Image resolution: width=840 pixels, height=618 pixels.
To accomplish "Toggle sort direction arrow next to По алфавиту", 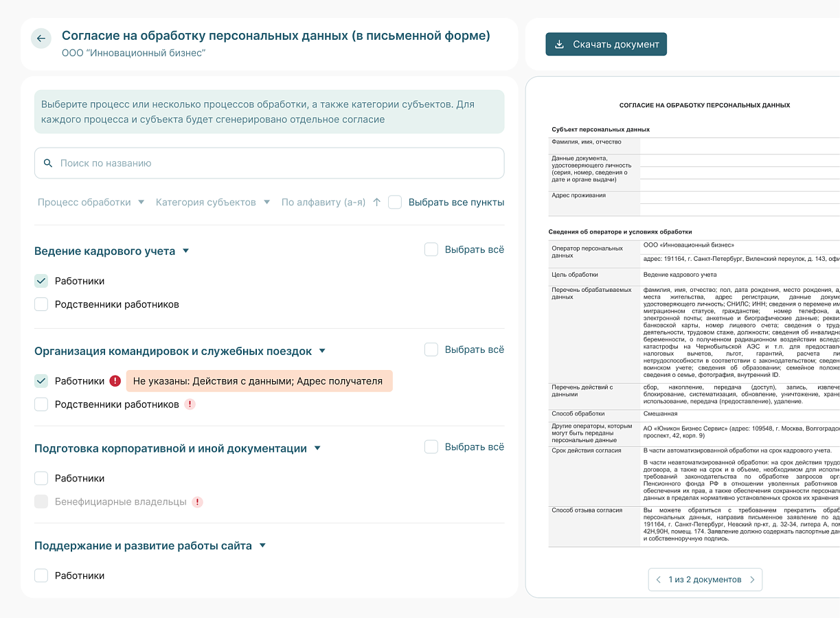I will (376, 203).
